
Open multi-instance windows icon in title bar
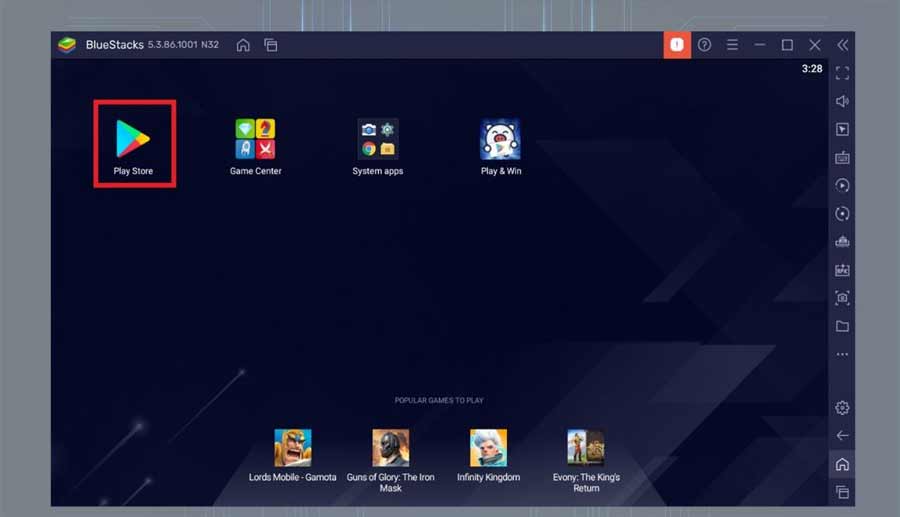[271, 45]
